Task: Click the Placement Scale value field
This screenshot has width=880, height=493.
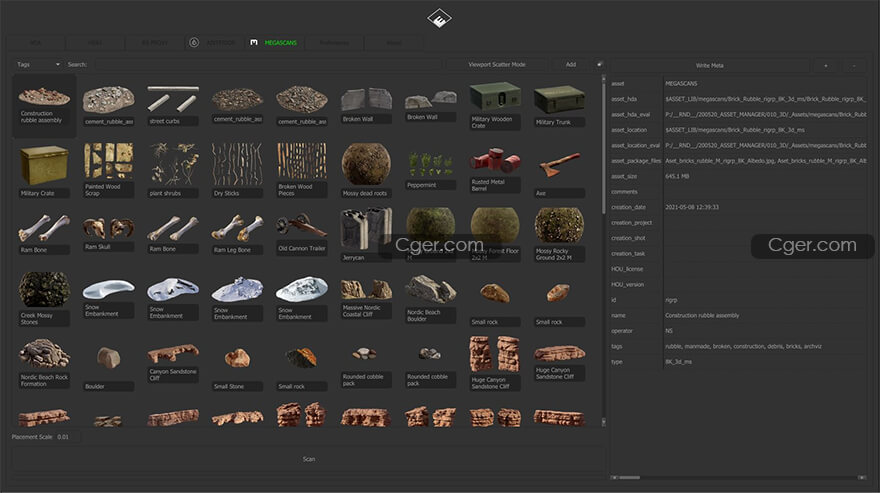Action: pos(68,437)
